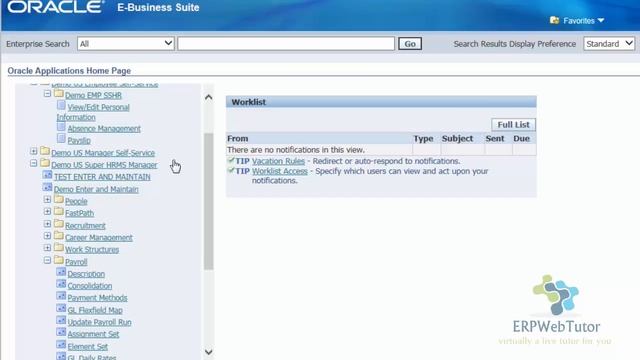Viewport: 640px width, 360px height.
Task: Open the GL Flexfield Map form
Action: point(95,310)
